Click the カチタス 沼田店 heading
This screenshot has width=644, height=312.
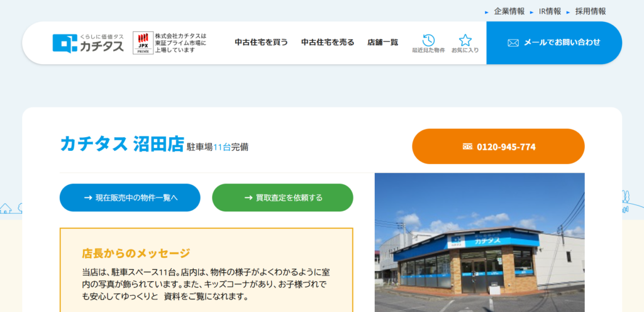[121, 144]
